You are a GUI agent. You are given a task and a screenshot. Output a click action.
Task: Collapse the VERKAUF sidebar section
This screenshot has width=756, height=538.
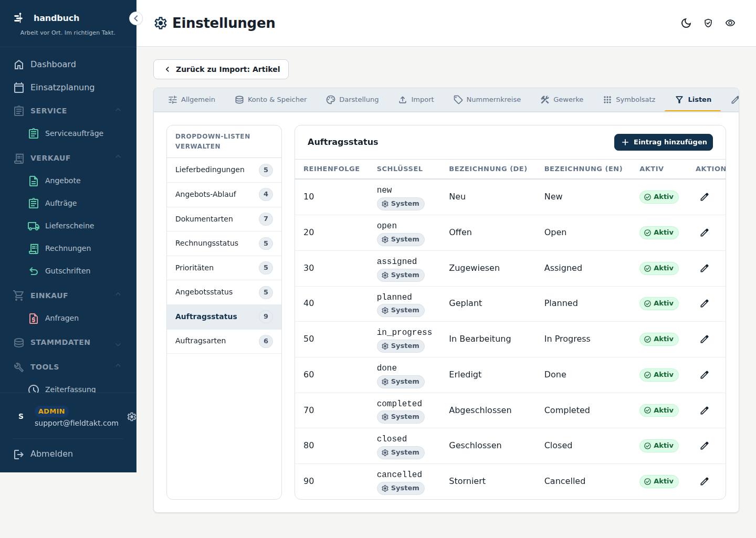[68, 158]
